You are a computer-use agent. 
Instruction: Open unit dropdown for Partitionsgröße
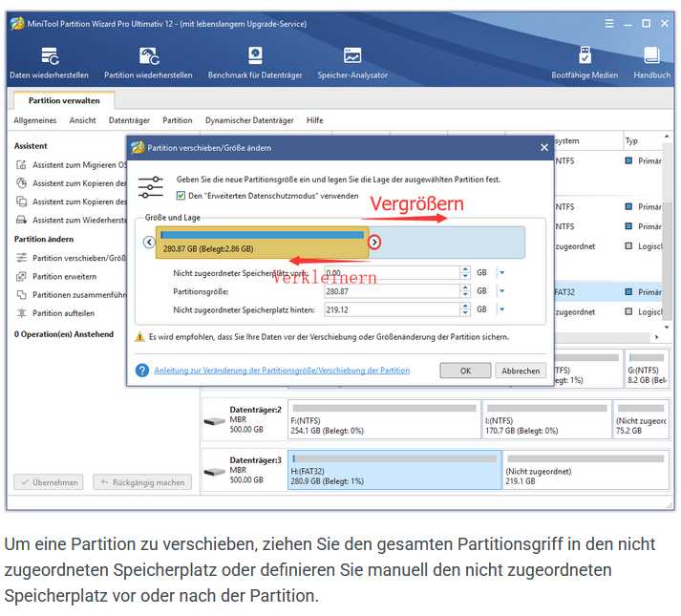(x=502, y=291)
